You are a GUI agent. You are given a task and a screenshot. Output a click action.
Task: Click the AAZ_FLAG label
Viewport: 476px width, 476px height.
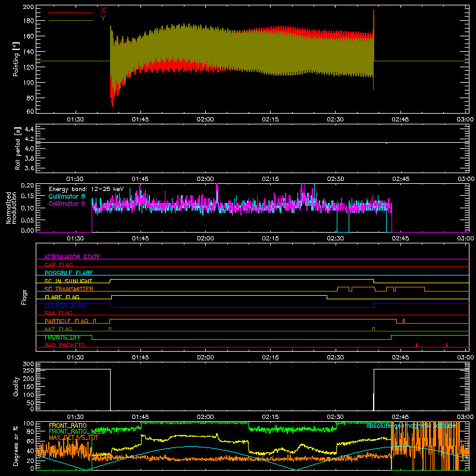[x=58, y=329]
